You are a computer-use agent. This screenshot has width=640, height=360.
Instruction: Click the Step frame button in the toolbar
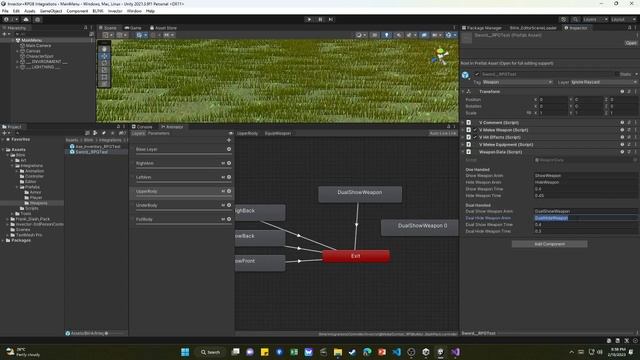[x=331, y=19]
